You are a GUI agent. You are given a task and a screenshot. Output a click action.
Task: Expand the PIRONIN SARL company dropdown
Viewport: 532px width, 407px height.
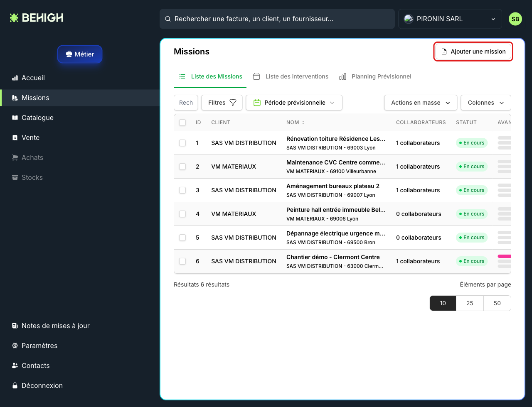[x=450, y=19]
